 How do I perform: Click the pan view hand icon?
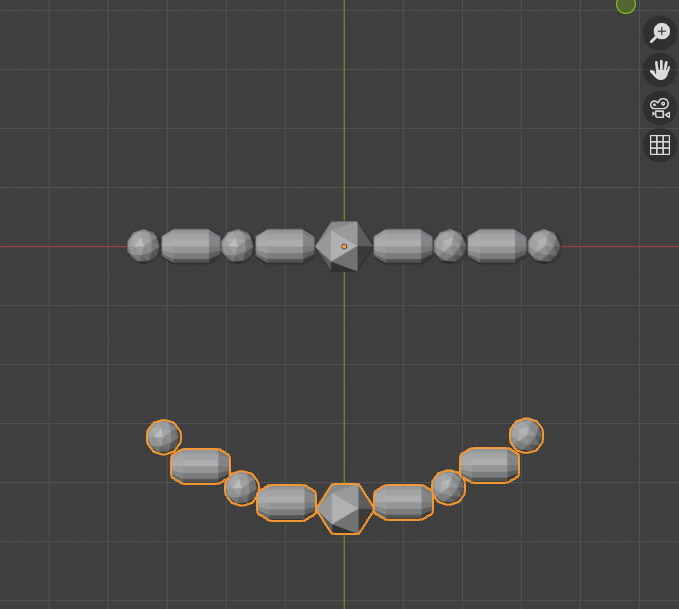(660, 70)
